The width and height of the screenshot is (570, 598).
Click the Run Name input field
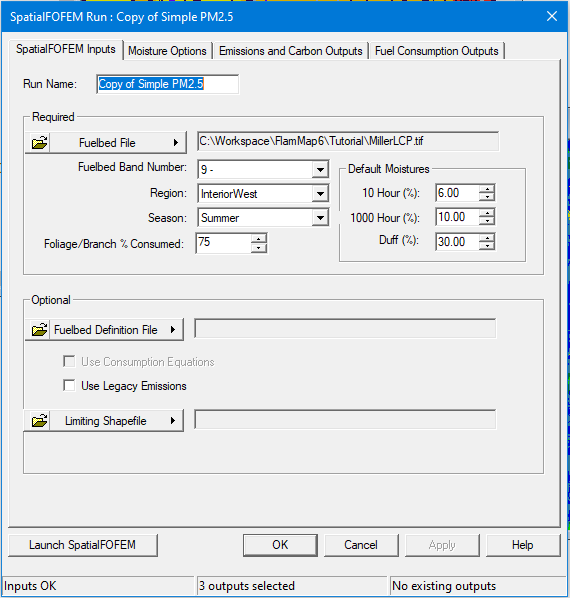(x=167, y=84)
